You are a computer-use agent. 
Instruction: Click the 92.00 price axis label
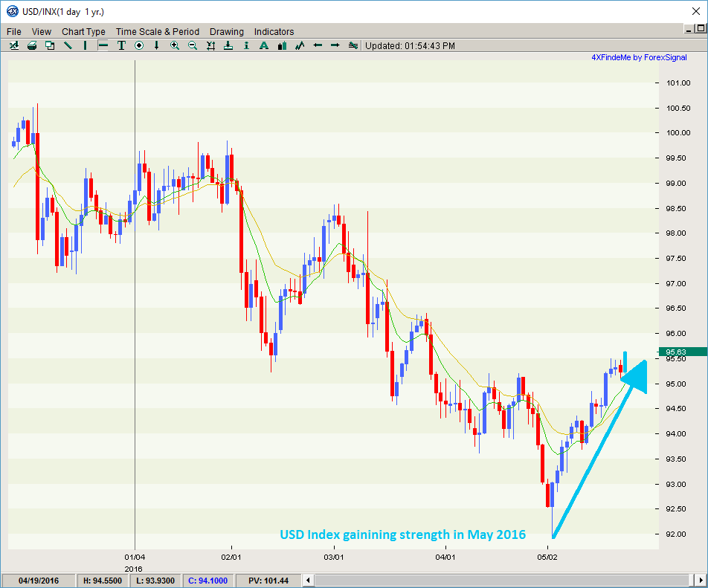676,534
